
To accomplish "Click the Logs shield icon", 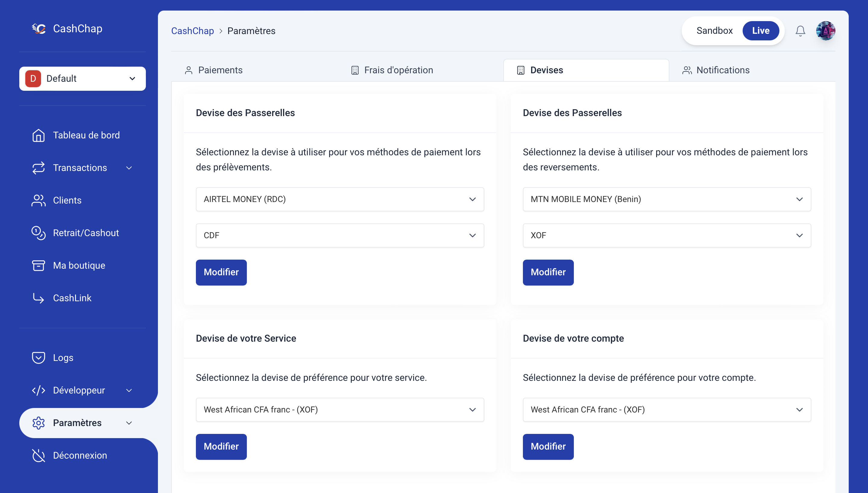I will point(38,357).
